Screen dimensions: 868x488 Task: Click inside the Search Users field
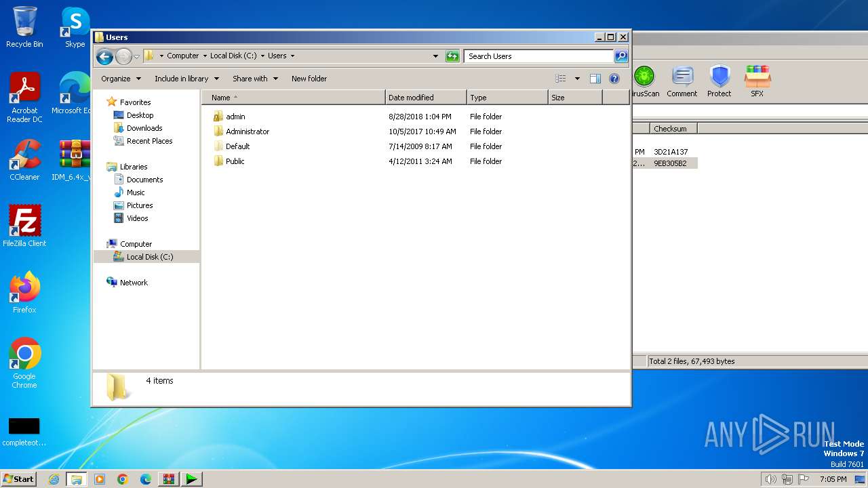pos(539,56)
